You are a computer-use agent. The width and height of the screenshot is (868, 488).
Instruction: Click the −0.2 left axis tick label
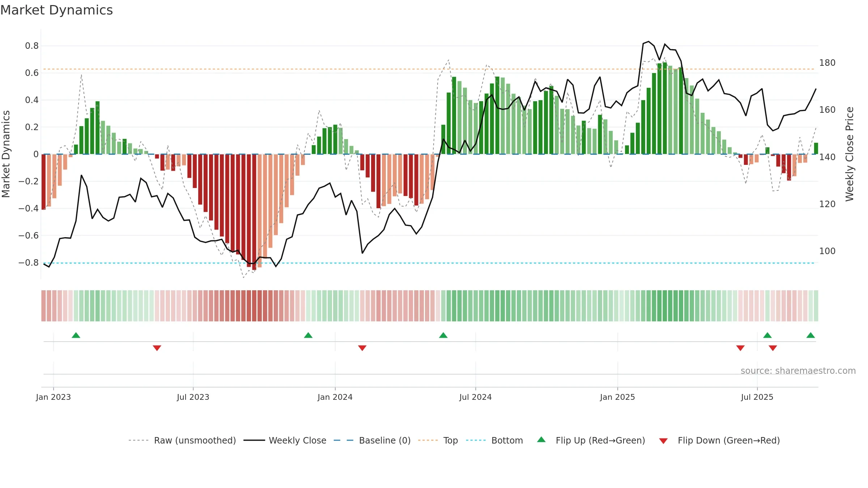tap(29, 181)
